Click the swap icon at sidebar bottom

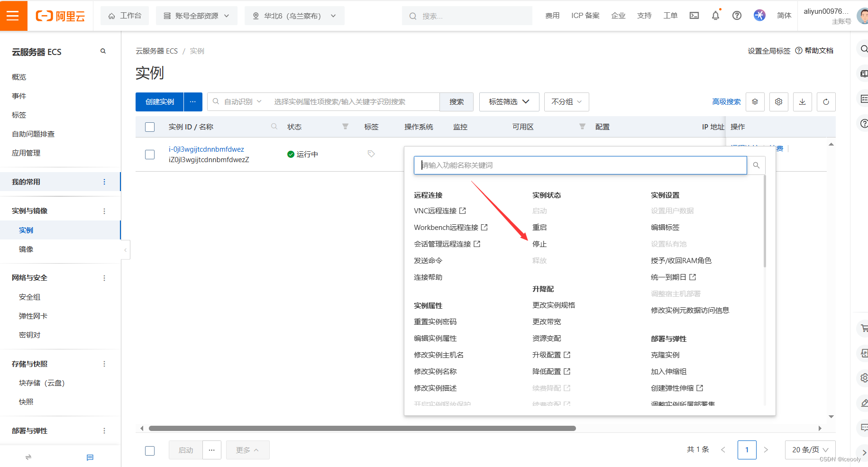click(28, 458)
